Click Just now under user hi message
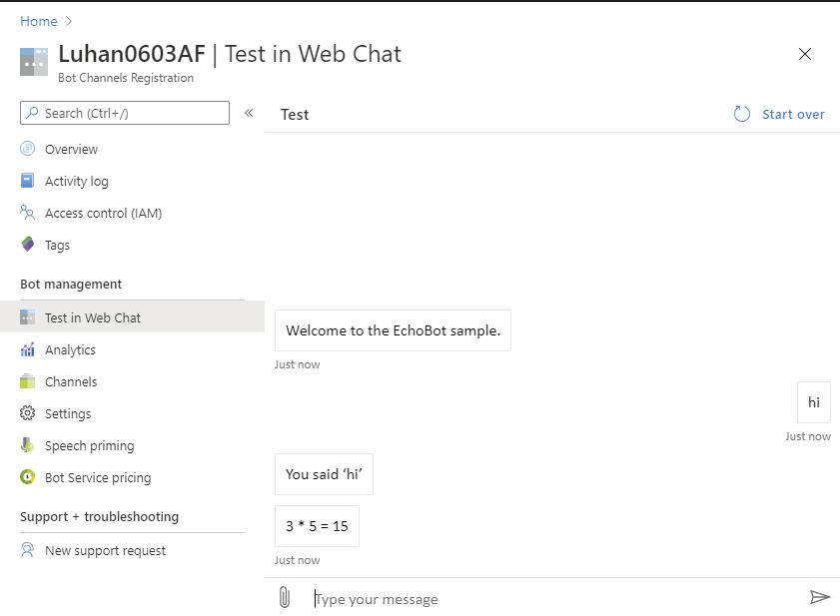The height and width of the screenshot is (616, 840). tap(808, 436)
